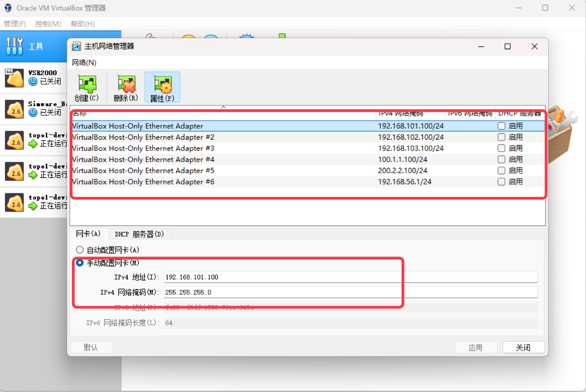Select manual adapter configuration radio
This screenshot has width=586, height=392.
80,263
